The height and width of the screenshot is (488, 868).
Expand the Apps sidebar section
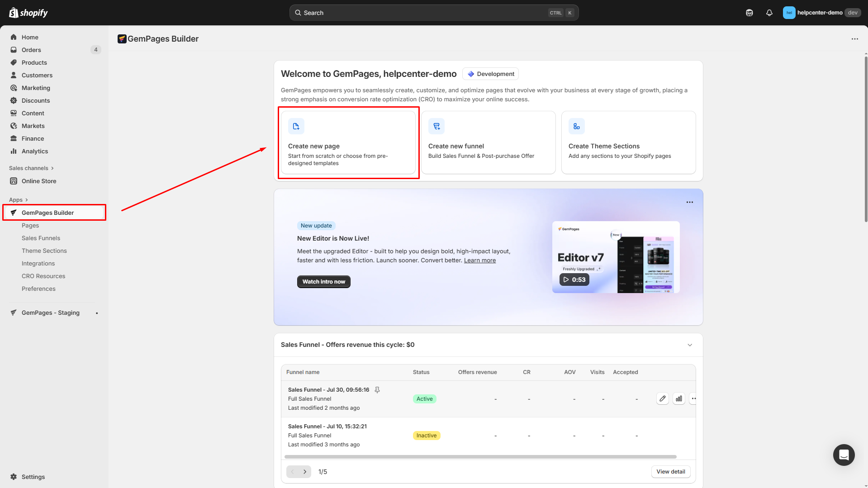click(19, 200)
